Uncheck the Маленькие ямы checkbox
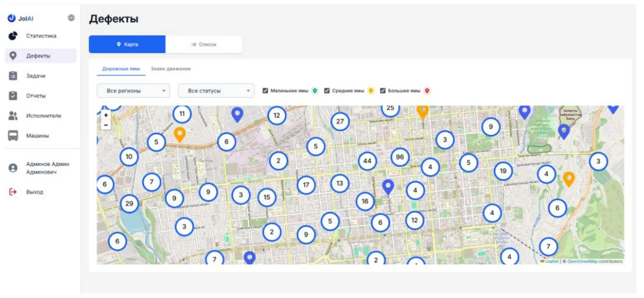The image size is (644, 298). [x=265, y=91]
